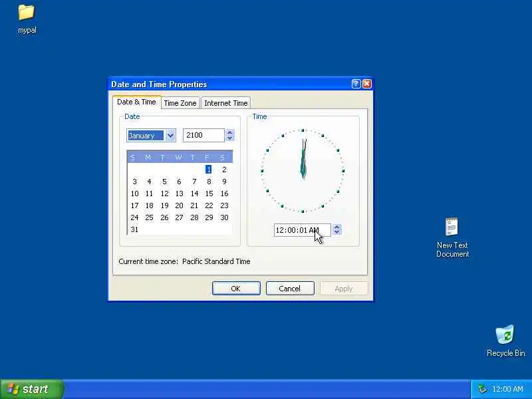Select day 12 in the calendar

(x=164, y=194)
